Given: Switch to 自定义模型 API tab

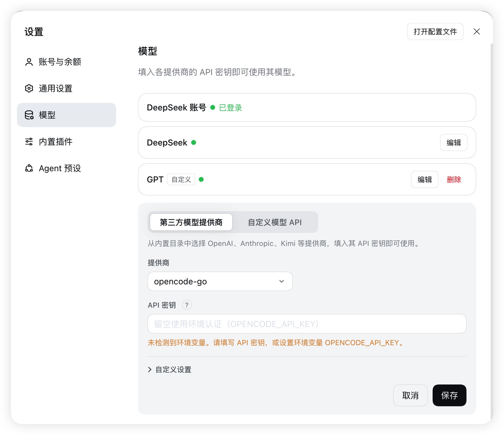Looking at the screenshot, I should (x=275, y=222).
